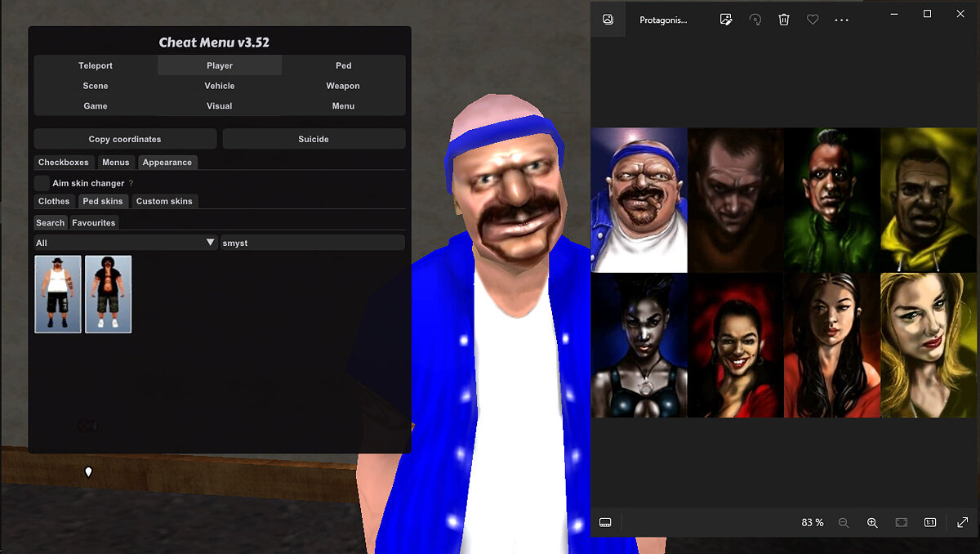
Task: Open the Custom skins tab
Action: (x=164, y=201)
